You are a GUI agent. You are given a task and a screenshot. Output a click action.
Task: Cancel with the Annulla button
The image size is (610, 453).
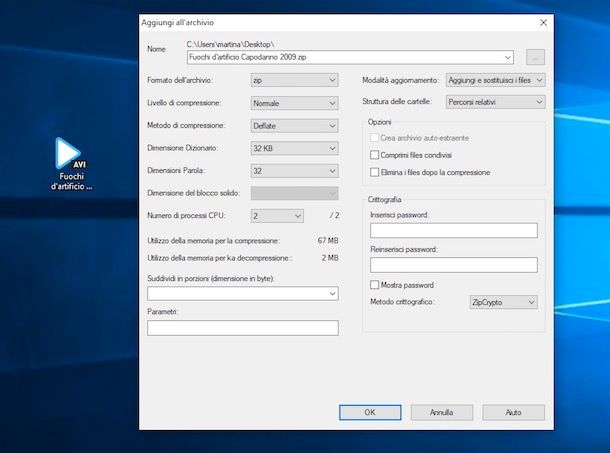coord(442,413)
